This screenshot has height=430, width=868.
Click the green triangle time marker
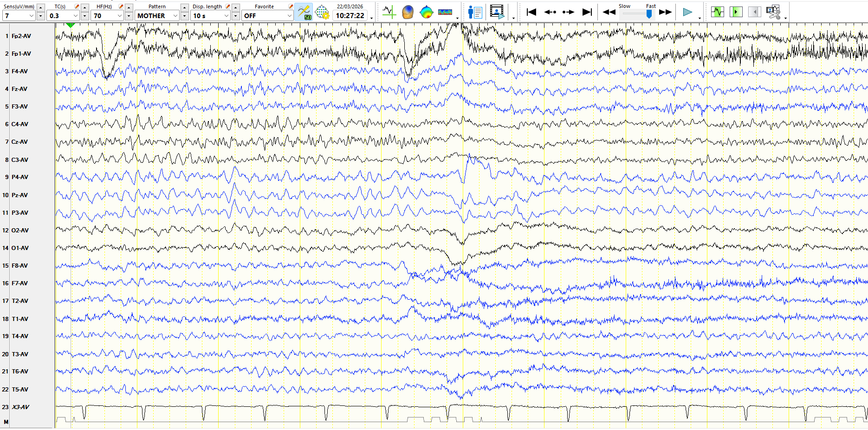[71, 25]
